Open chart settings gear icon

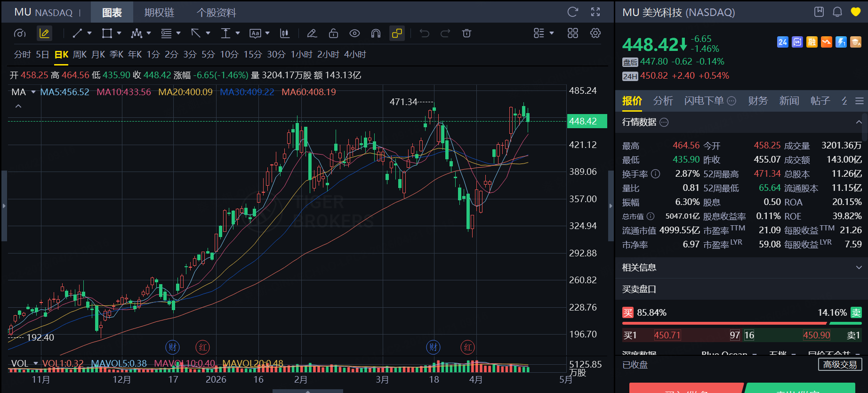pos(595,33)
